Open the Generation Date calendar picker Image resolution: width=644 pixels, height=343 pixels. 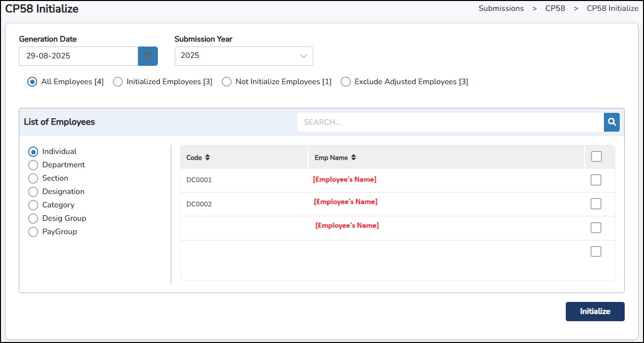click(148, 56)
